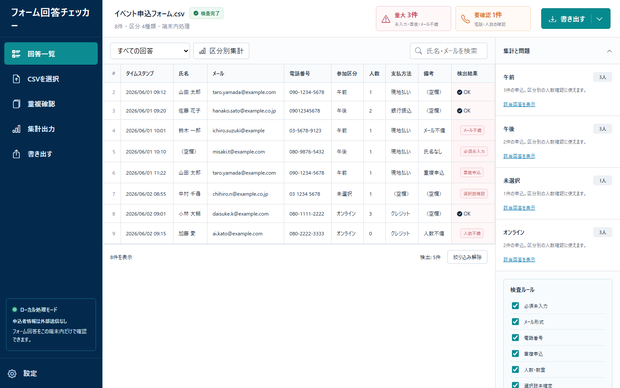Click the red tag on 中村 千尋's row
This screenshot has height=388, width=620.
pyautogui.click(x=474, y=194)
